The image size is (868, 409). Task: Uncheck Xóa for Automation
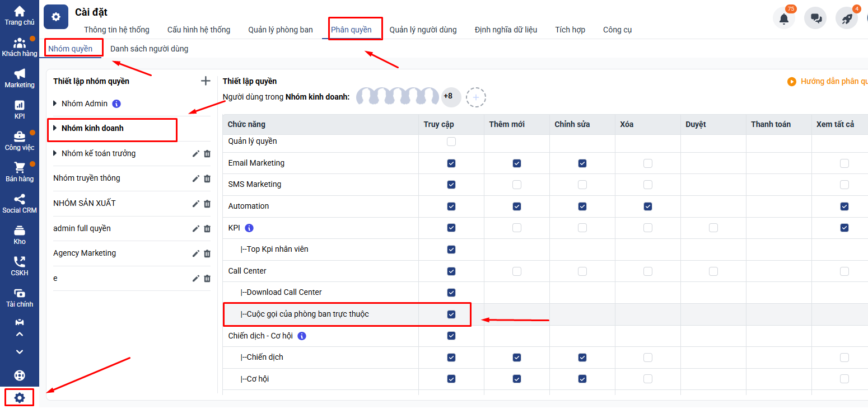648,206
